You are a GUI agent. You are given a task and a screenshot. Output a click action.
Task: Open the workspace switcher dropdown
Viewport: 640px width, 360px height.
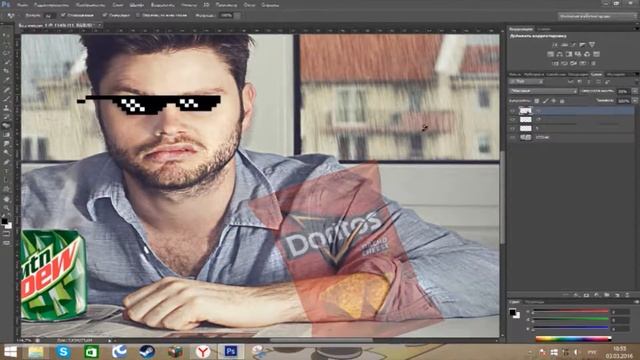tap(597, 16)
